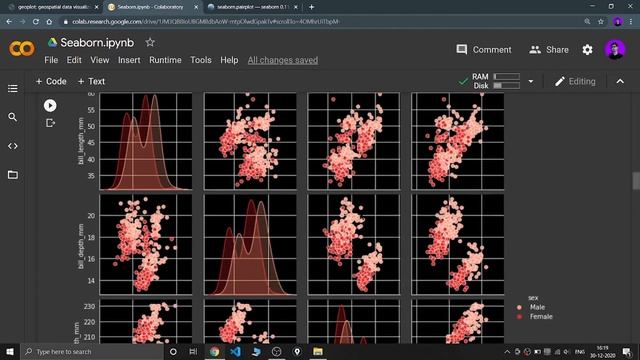The width and height of the screenshot is (640, 360).
Task: Open Visual Studio Code from the taskbar
Action: (x=235, y=351)
